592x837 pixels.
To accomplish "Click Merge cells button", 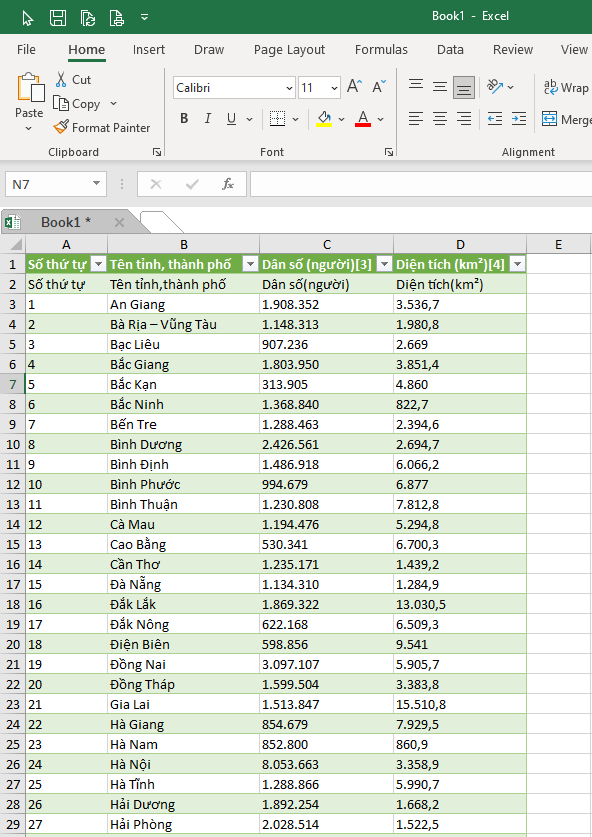I will [x=566, y=119].
